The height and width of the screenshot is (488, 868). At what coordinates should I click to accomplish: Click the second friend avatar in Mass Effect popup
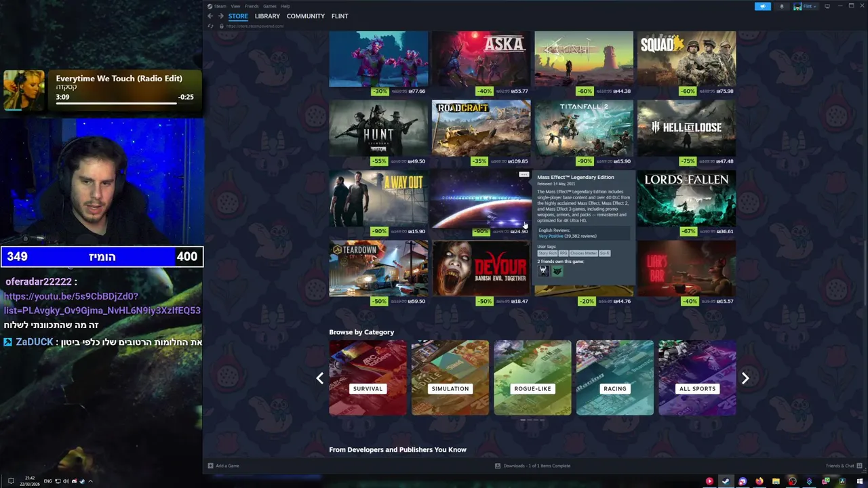(x=557, y=271)
